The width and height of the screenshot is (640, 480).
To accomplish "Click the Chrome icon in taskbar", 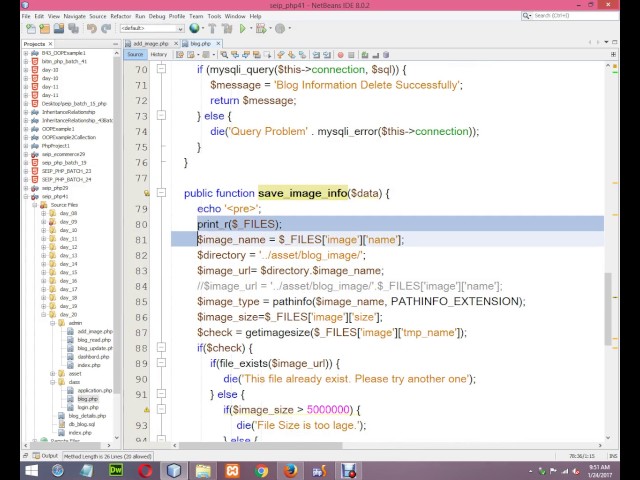I will pyautogui.click(x=261, y=471).
